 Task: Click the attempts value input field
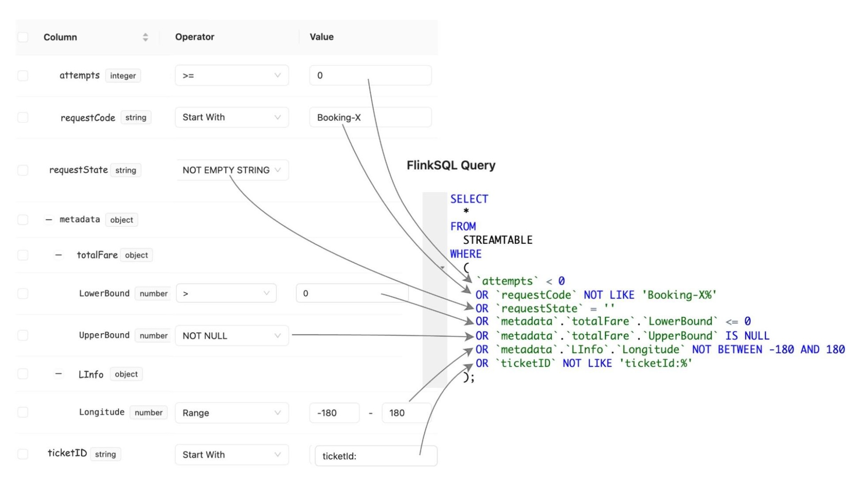pos(370,76)
